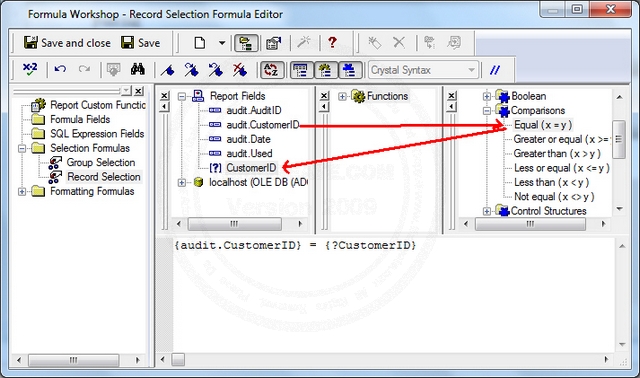
Task: Collapse the Selection Formulas node
Action: (x=22, y=148)
